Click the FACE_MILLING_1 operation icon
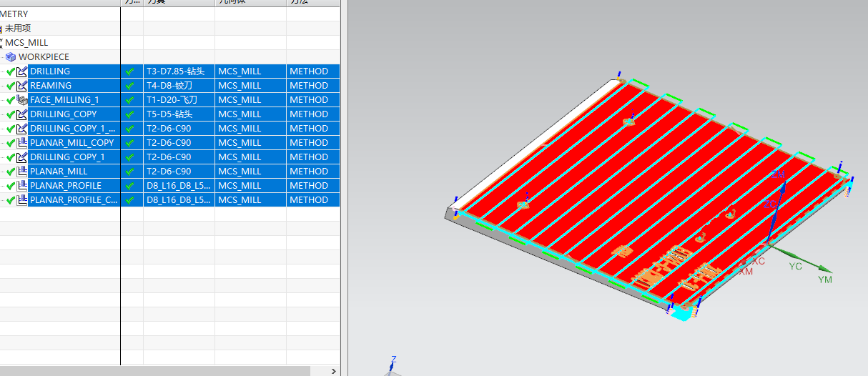 point(22,100)
